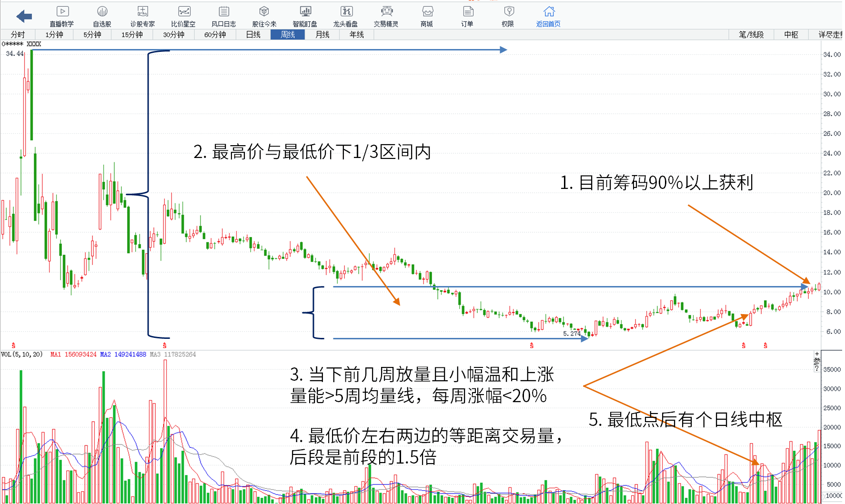Open 直播教学 live teaching
The height and width of the screenshot is (504, 845).
tap(62, 16)
